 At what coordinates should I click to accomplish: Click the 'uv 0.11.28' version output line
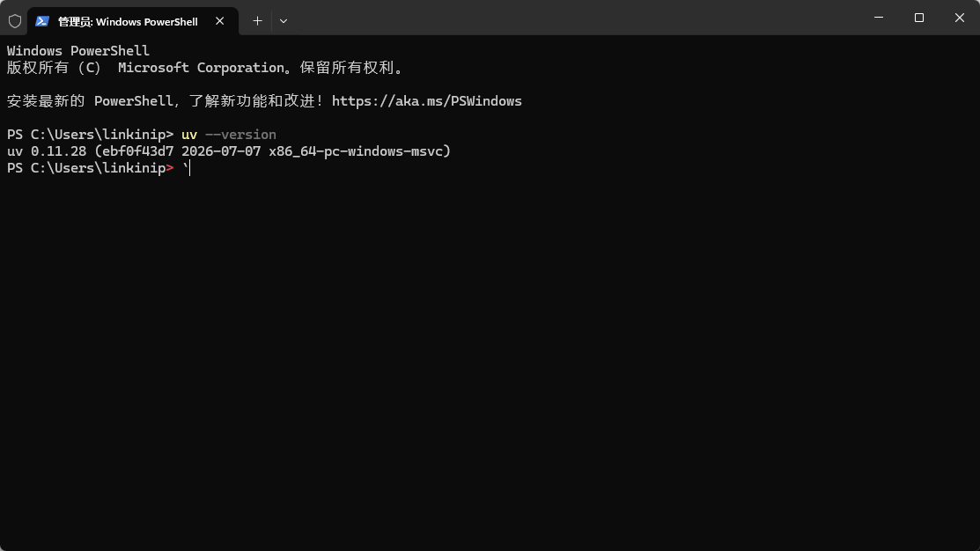(229, 151)
